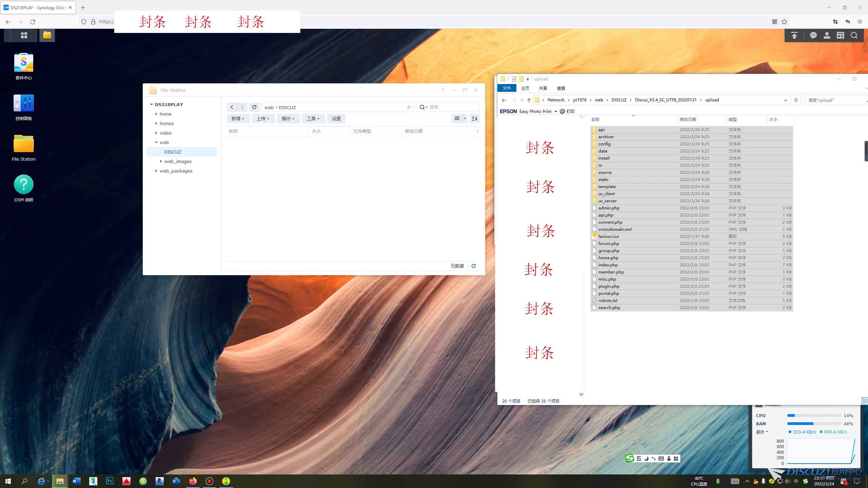Expand the home folder tree node

(x=156, y=114)
